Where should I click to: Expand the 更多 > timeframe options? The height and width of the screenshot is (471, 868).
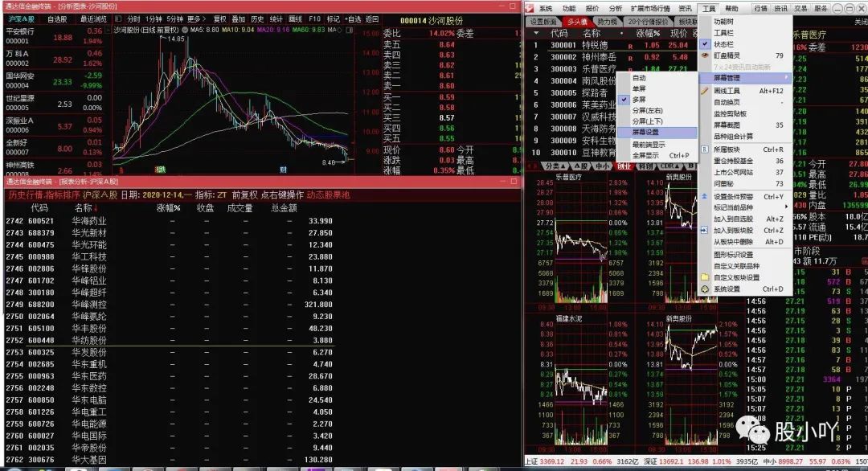click(197, 18)
